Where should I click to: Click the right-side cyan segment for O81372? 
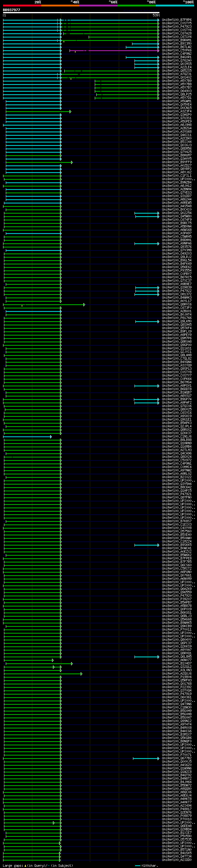click(x=147, y=294)
